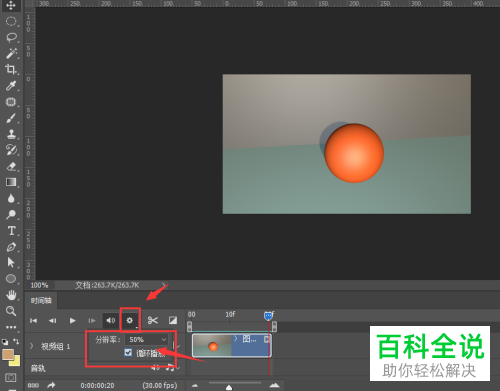This screenshot has height=391, width=500.
Task: Select the Lasso tool
Action: [11, 37]
